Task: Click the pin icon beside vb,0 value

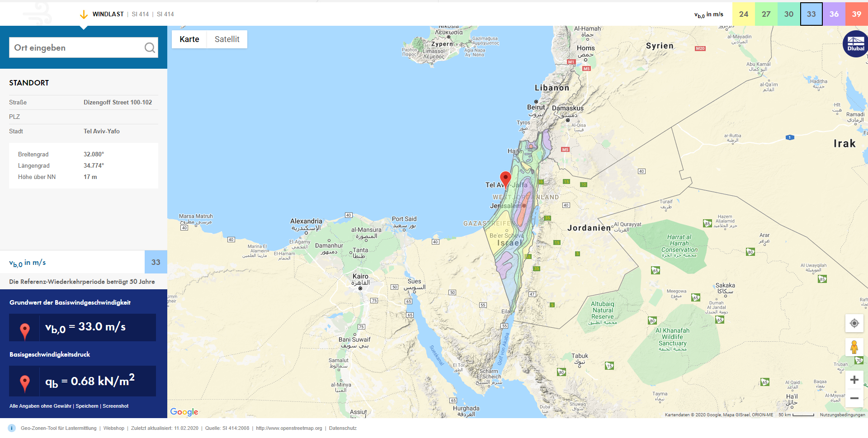Action: click(25, 331)
